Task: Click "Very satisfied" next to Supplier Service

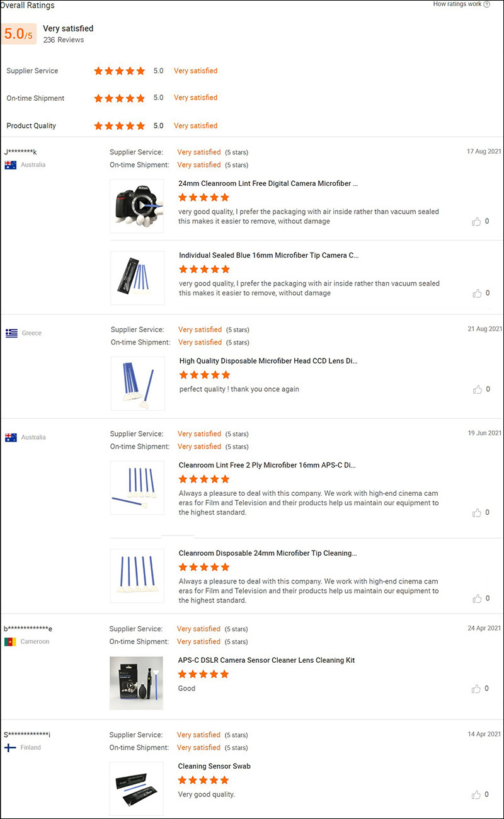Action: [x=195, y=71]
